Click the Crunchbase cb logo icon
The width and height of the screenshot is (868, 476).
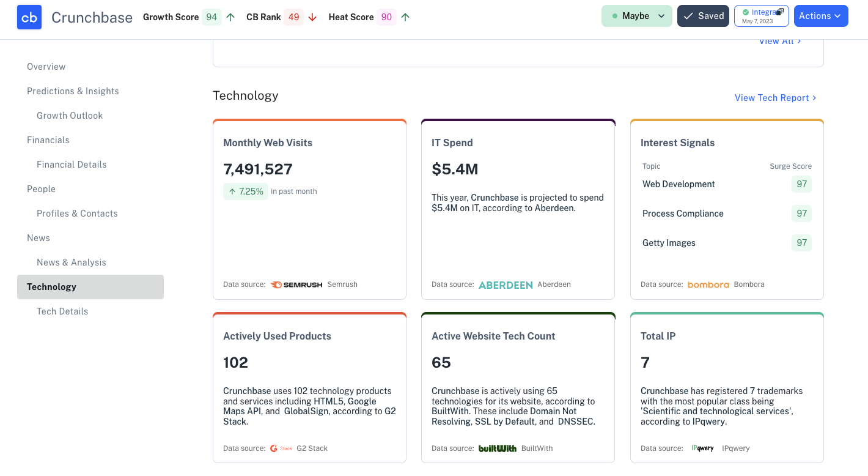coord(29,17)
